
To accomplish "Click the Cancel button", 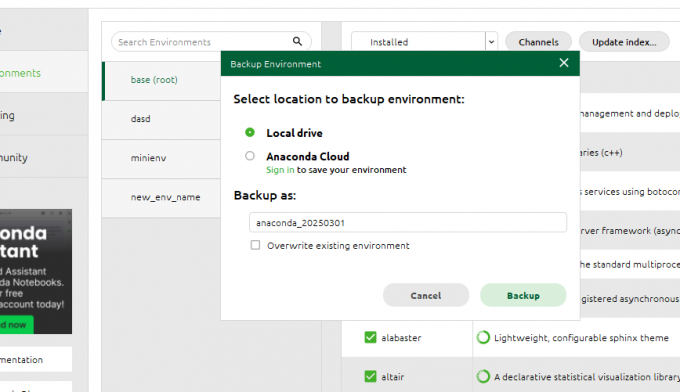I will (426, 295).
